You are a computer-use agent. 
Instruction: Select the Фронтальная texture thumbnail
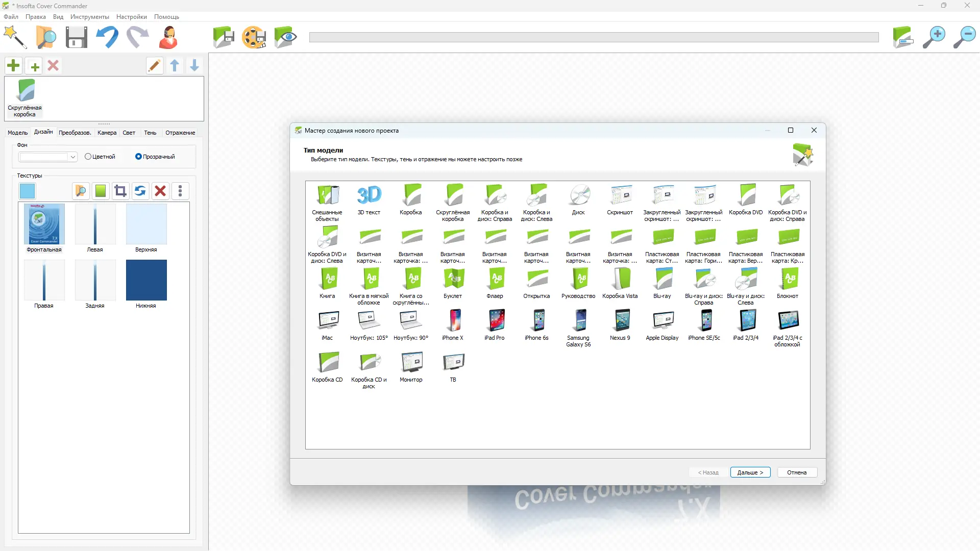(44, 224)
